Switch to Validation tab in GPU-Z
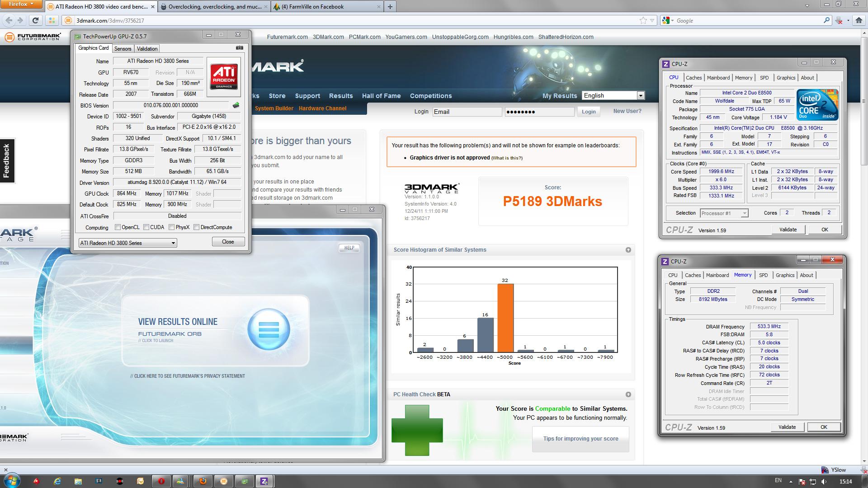 147,48
